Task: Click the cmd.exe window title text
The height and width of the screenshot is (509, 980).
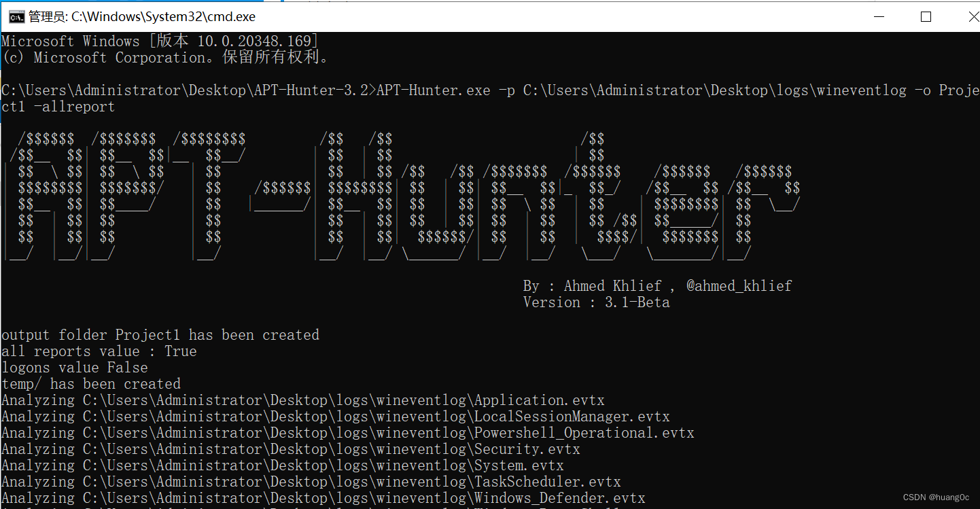Action: click(142, 17)
